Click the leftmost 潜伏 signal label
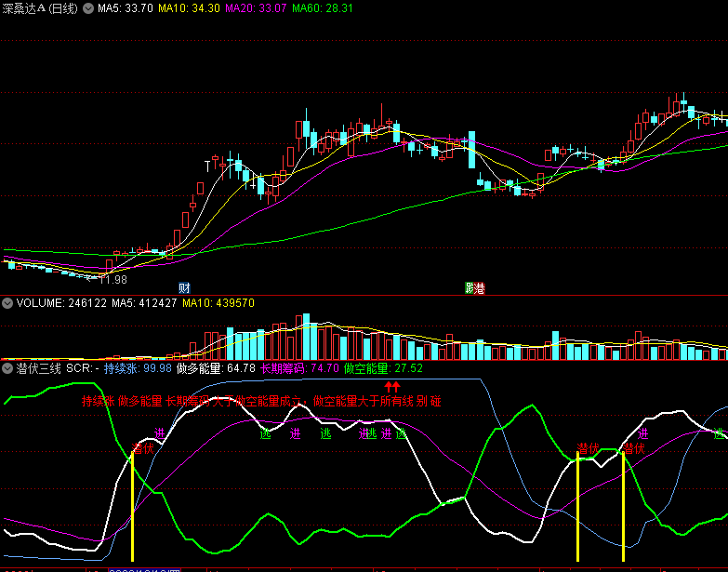This screenshot has width=728, height=572. pos(142,448)
